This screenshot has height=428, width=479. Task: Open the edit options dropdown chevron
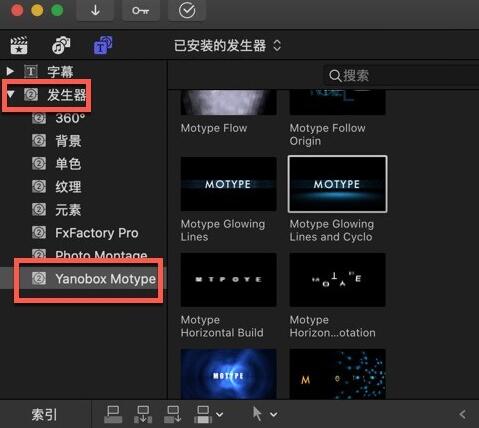pyautogui.click(x=219, y=415)
